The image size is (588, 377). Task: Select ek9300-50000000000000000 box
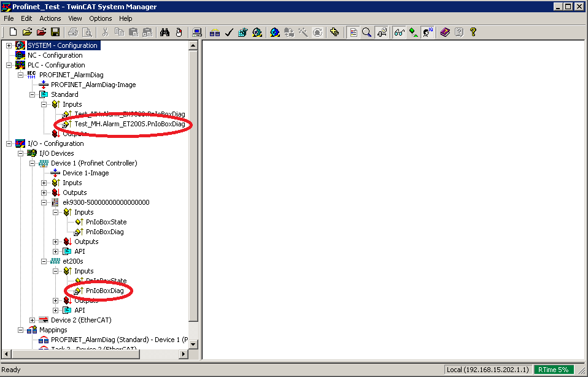[x=106, y=202]
